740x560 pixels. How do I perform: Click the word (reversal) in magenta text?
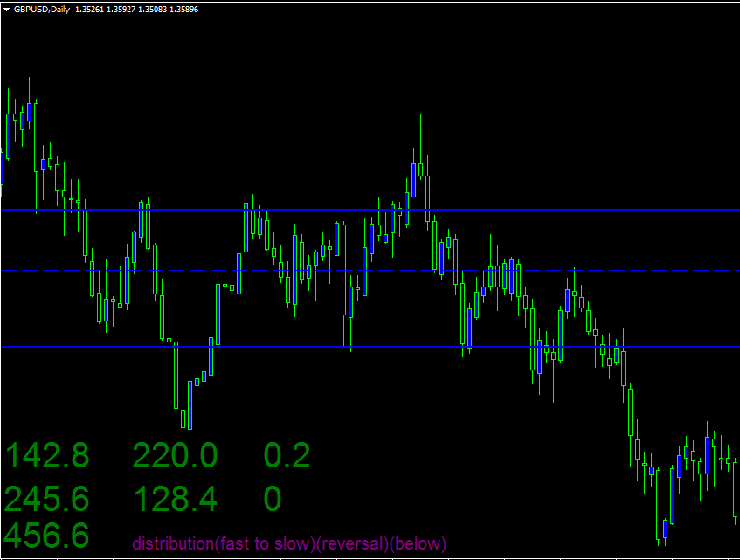coord(352,544)
